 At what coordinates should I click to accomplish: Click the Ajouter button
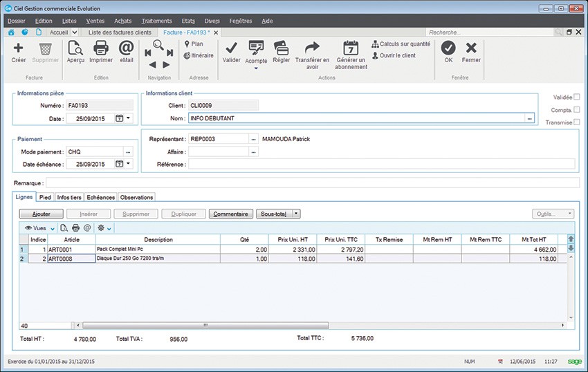click(40, 214)
